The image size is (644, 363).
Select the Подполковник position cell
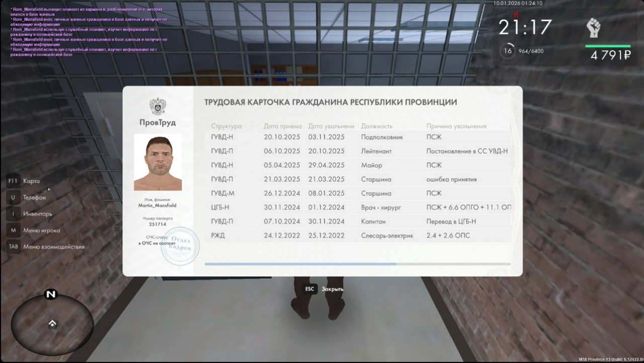point(382,137)
